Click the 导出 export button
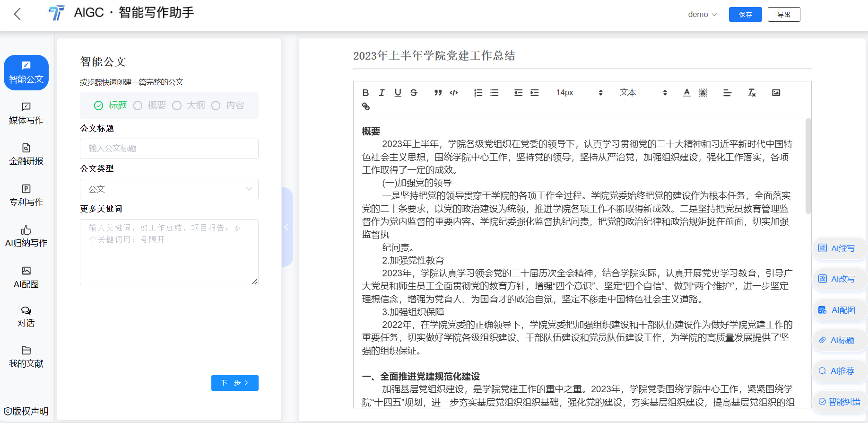Image resolution: width=868 pixels, height=423 pixels. (784, 15)
